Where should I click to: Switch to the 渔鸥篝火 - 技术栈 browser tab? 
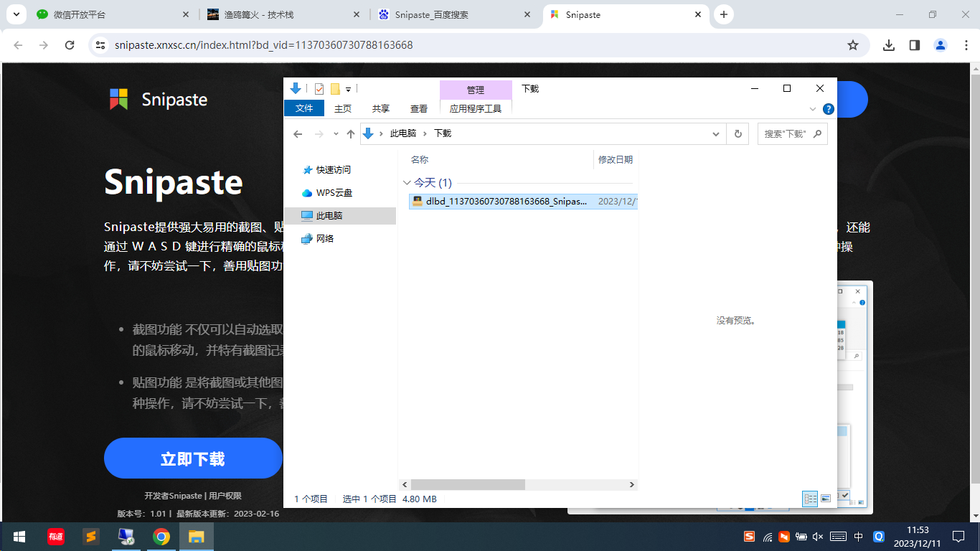click(284, 14)
